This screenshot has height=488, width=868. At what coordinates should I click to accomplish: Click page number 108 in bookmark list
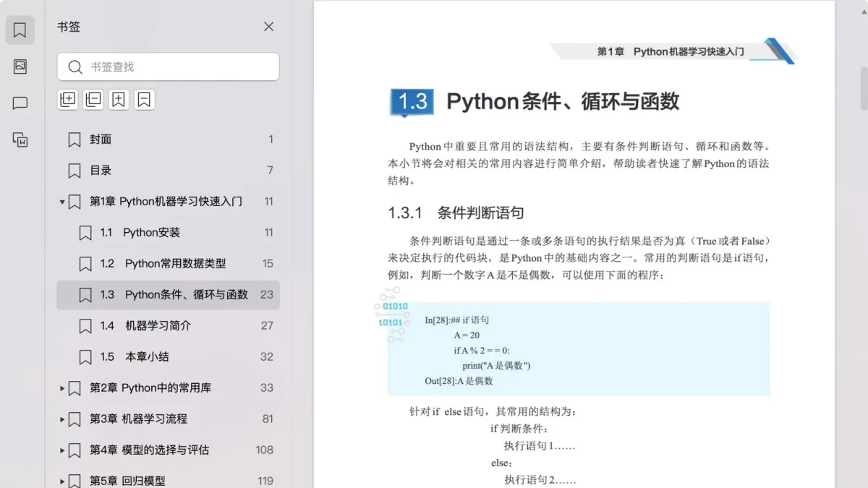tap(265, 450)
